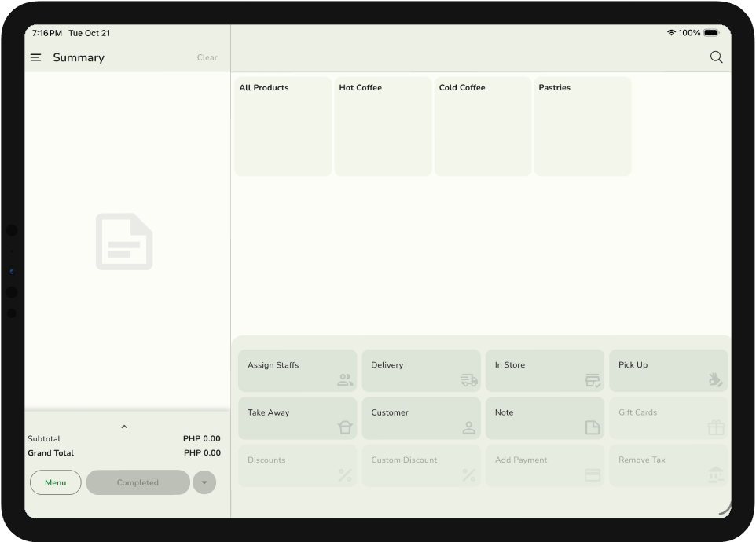The width and height of the screenshot is (756, 542).
Task: Open dropdown arrow beside Completed button
Action: click(x=204, y=482)
